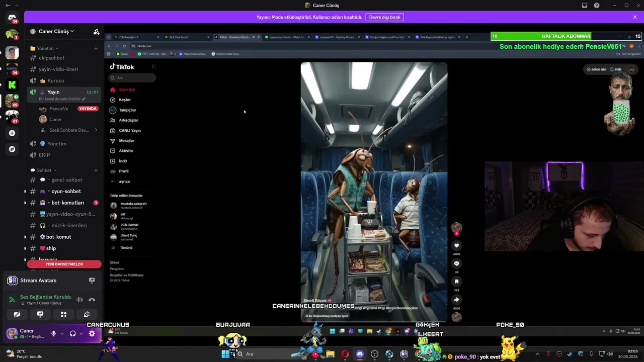Edit the Yayın channel status pencil

click(x=84, y=99)
